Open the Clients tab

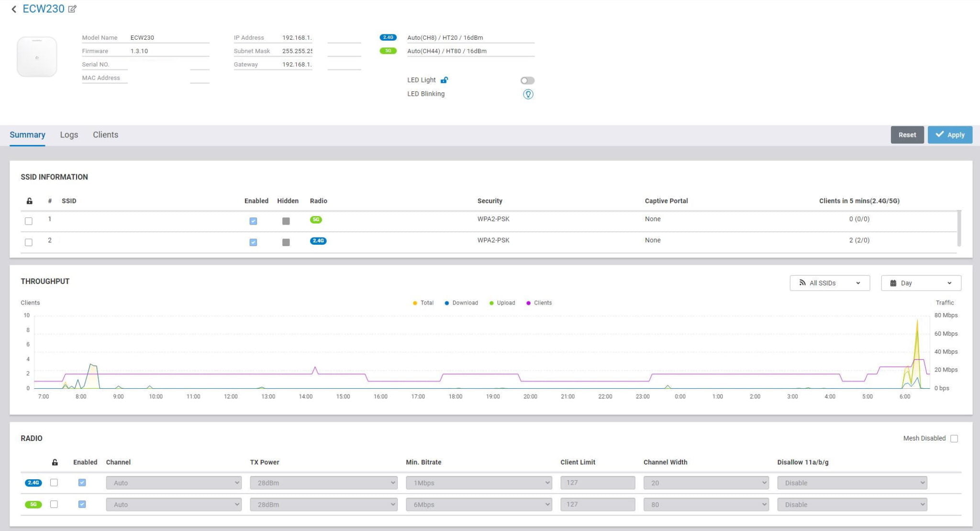pos(105,135)
